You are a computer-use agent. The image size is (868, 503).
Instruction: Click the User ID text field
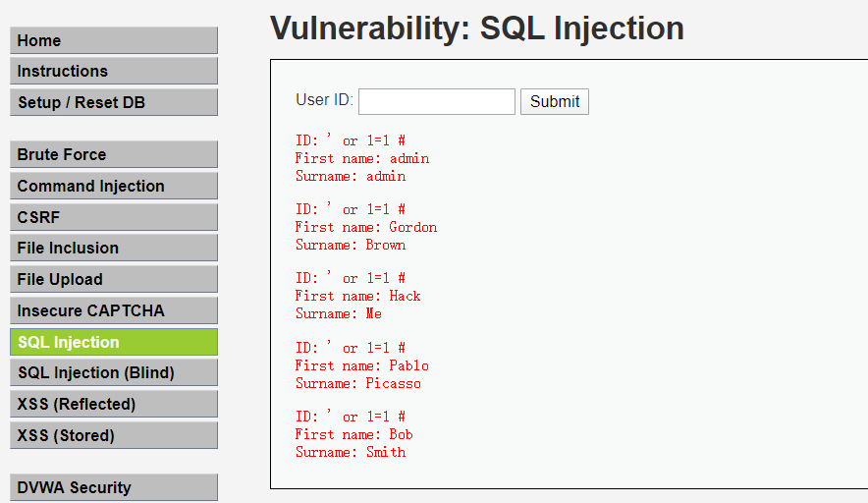(x=437, y=101)
